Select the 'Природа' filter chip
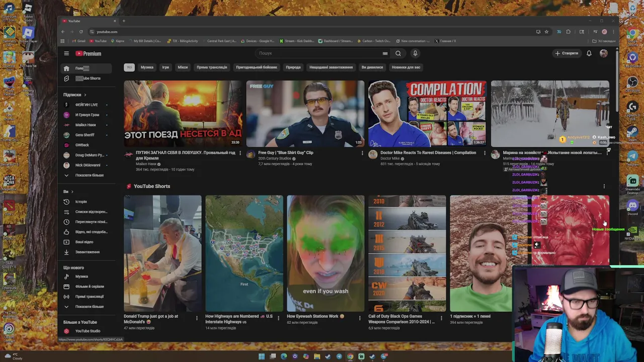This screenshot has width=644, height=362. (x=293, y=67)
